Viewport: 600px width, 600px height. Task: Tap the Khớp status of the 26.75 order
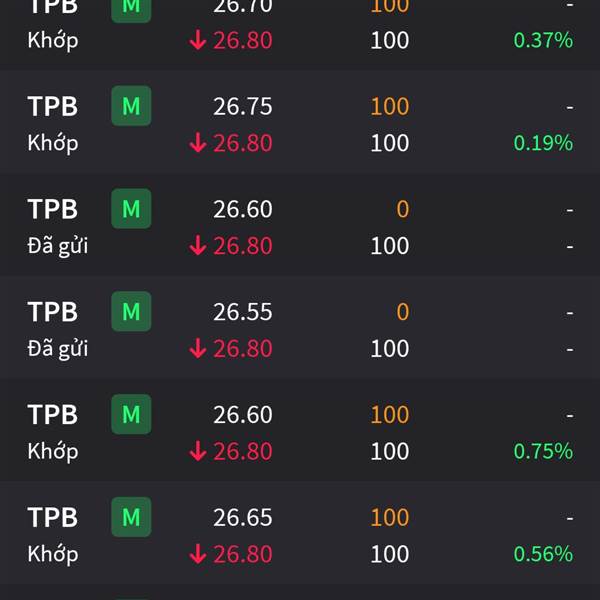53,143
